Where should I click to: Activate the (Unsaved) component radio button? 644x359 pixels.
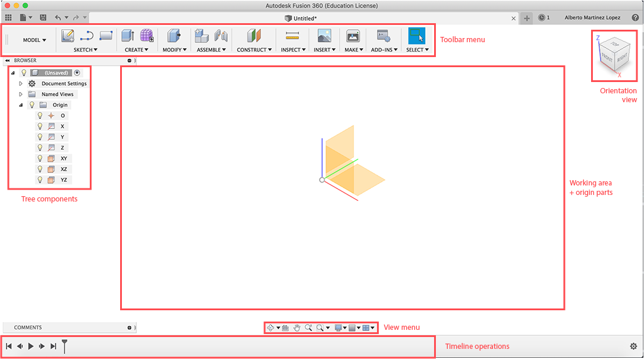[77, 73]
